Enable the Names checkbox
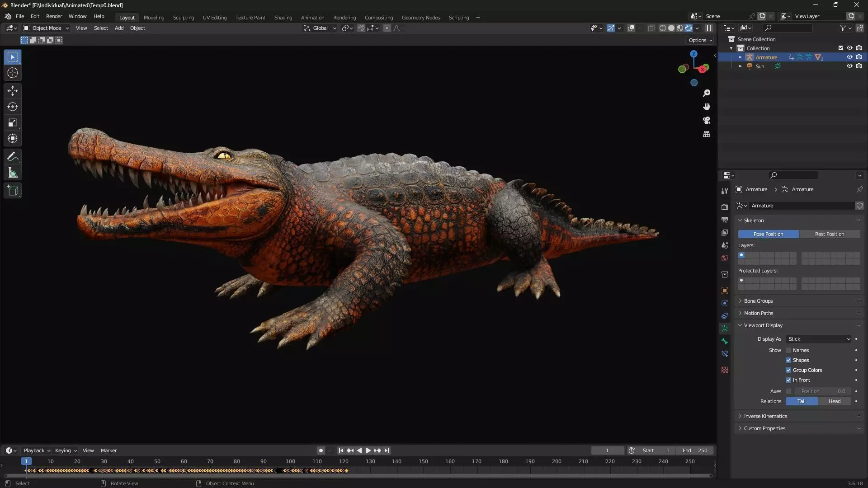This screenshot has width=868, height=488. [788, 350]
